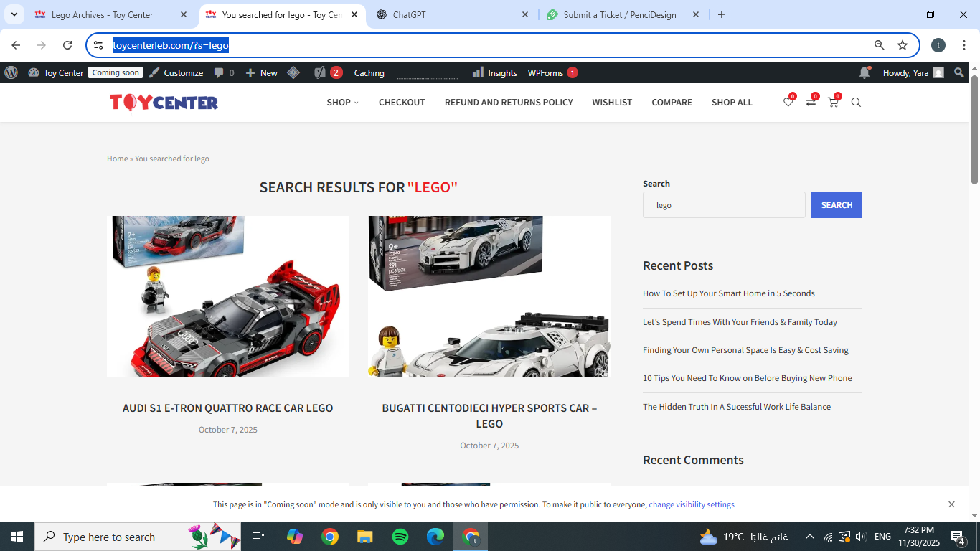Show hidden system tray icons chevron
980x551 pixels.
pos(810,537)
